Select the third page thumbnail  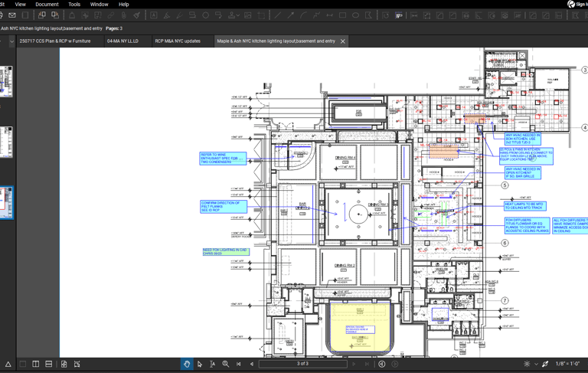[x=6, y=203]
